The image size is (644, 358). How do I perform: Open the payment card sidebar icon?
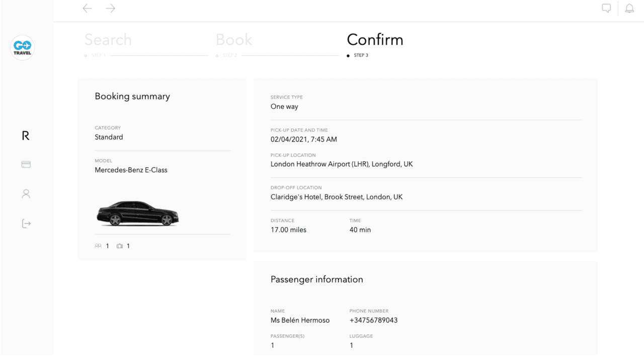(x=26, y=164)
